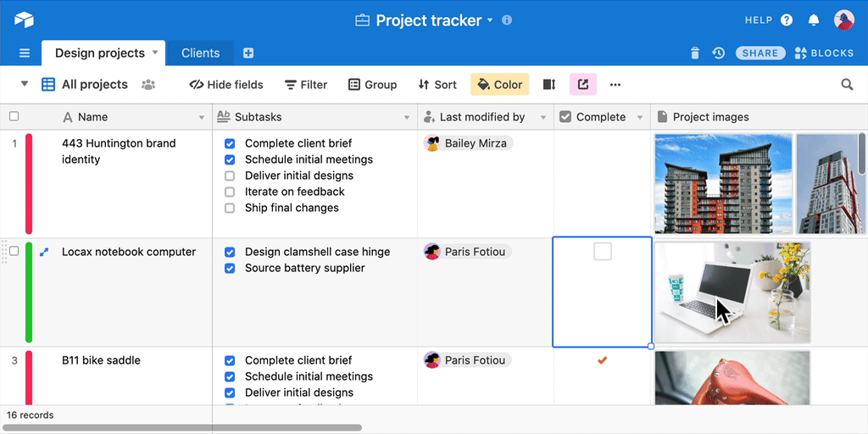868x434 pixels.
Task: Click the search magnifier icon
Action: pos(847,85)
